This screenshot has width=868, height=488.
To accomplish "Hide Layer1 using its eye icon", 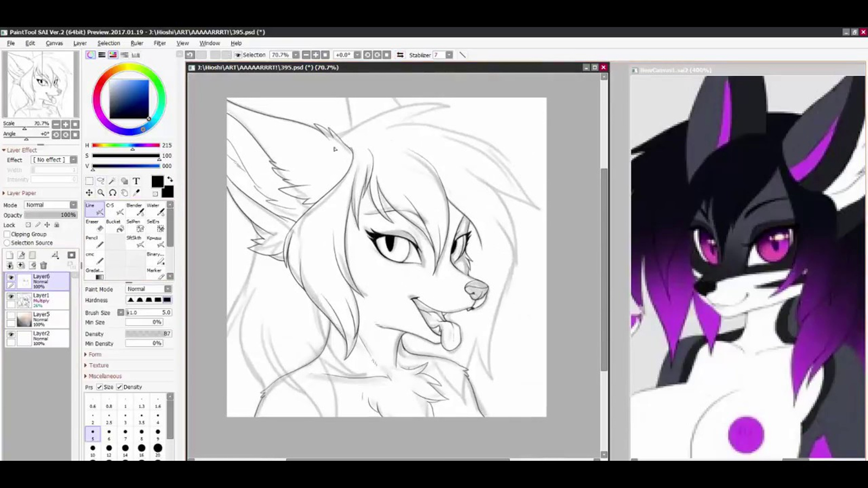I will (x=11, y=297).
